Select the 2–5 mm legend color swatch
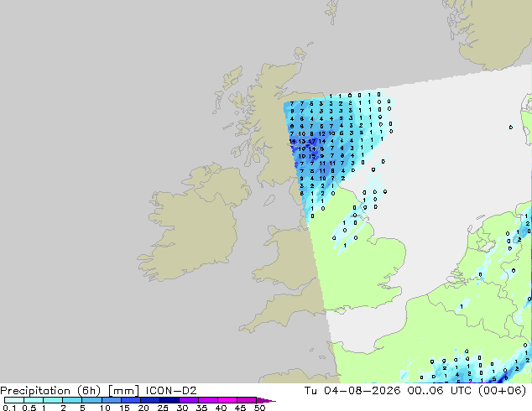 (x=72, y=400)
